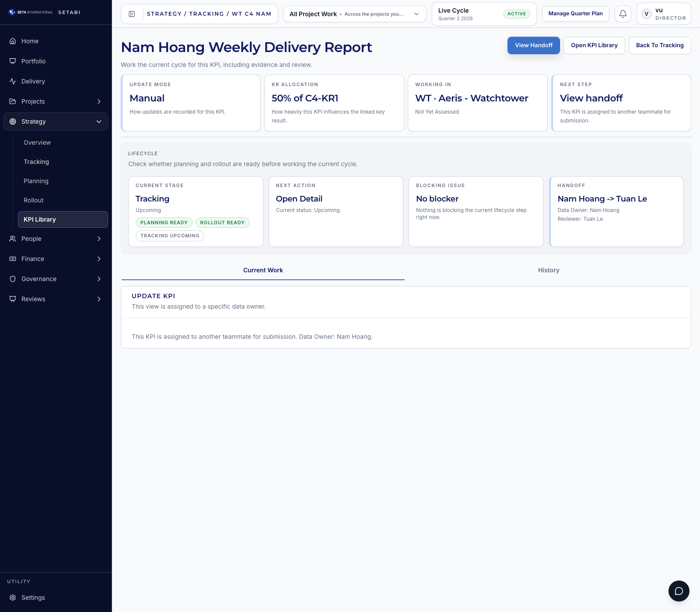The width and height of the screenshot is (700, 612).
Task: Click the View Handoff button
Action: click(533, 45)
